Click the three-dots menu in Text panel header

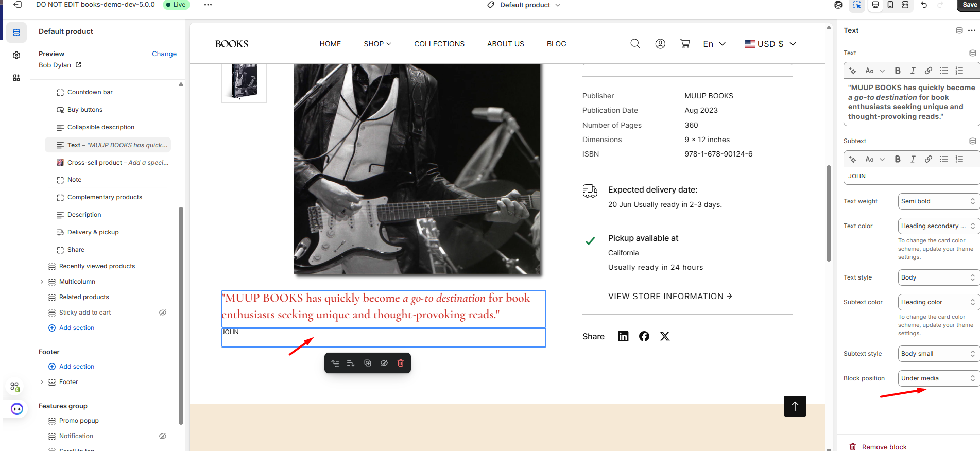(972, 30)
